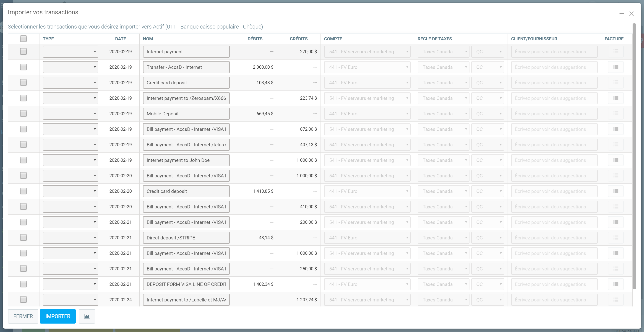Click the FERMER button
Image resolution: width=644 pixels, height=332 pixels.
23,316
